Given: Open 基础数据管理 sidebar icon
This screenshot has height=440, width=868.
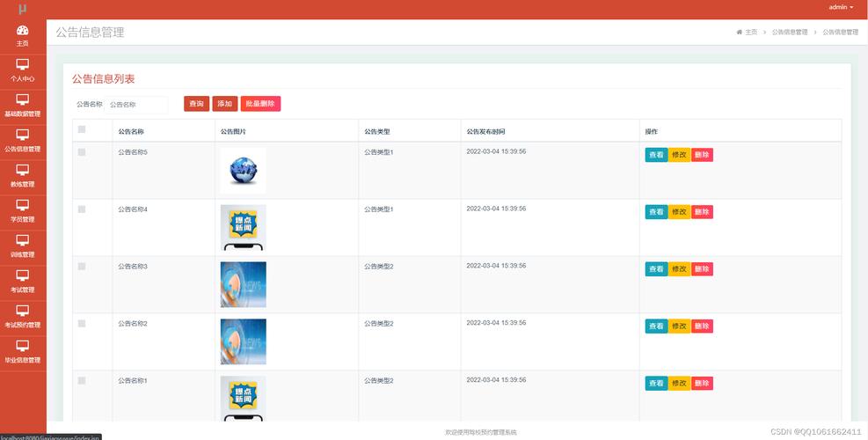Looking at the screenshot, I should (23, 99).
